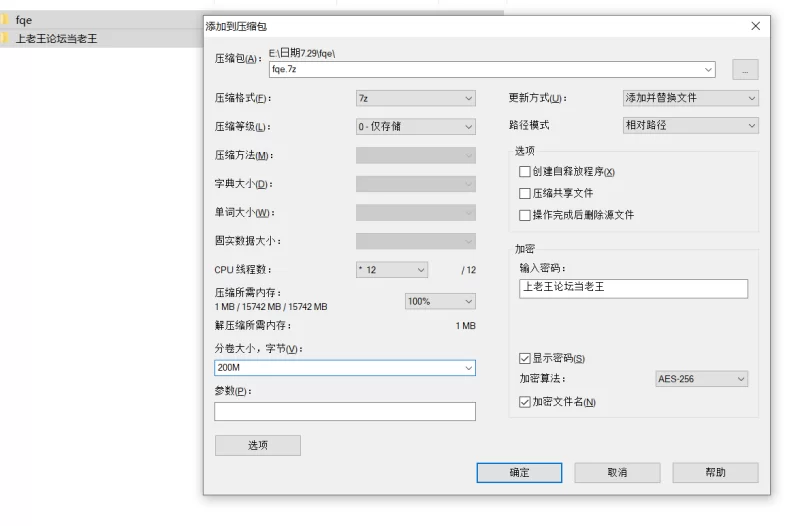
Task: Click the disabled 固实数据大小 dropdown
Action: [x=416, y=241]
